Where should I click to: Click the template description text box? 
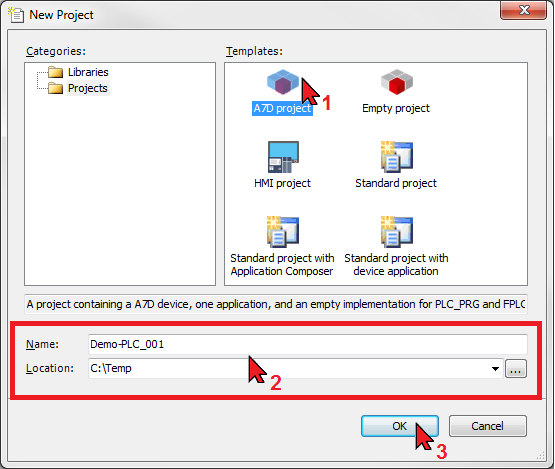click(276, 304)
